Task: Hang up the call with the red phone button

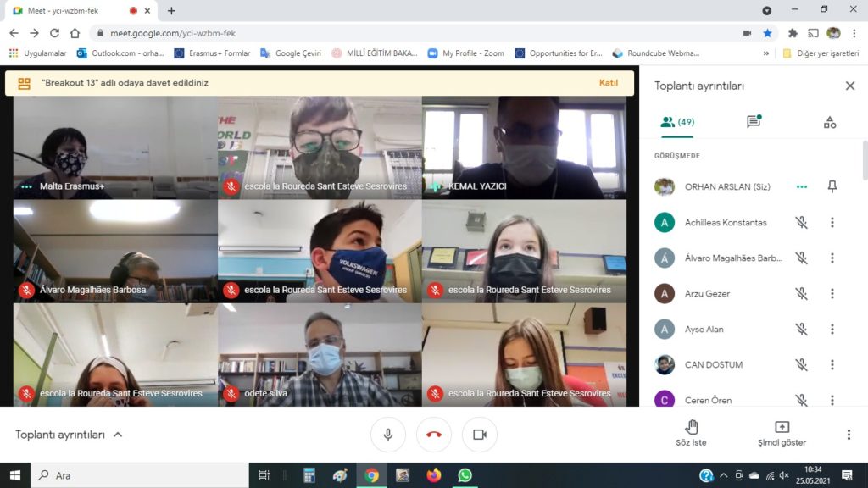Action: point(434,435)
